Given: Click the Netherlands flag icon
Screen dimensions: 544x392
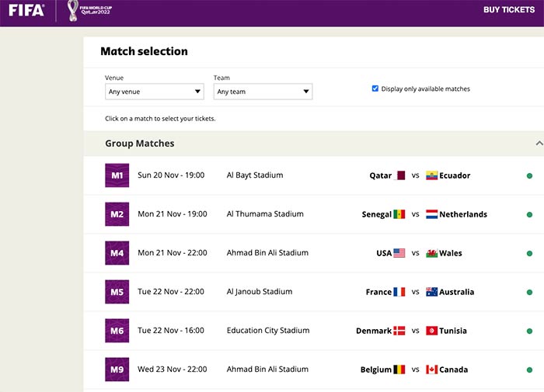Looking at the screenshot, I should (x=431, y=214).
